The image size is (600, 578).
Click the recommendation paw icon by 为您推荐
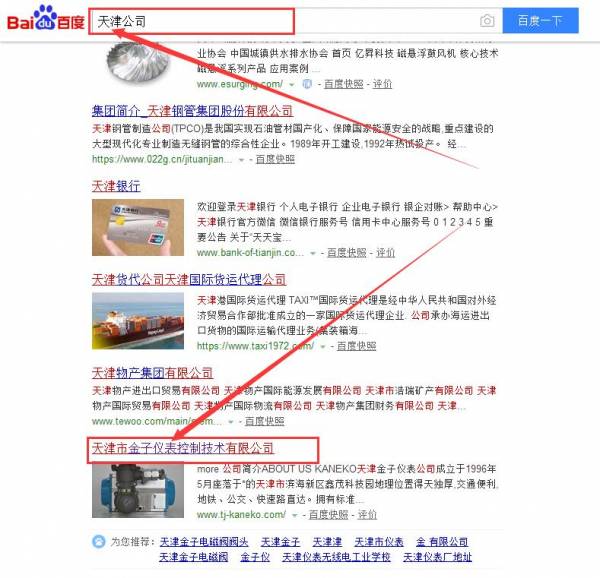point(99,542)
